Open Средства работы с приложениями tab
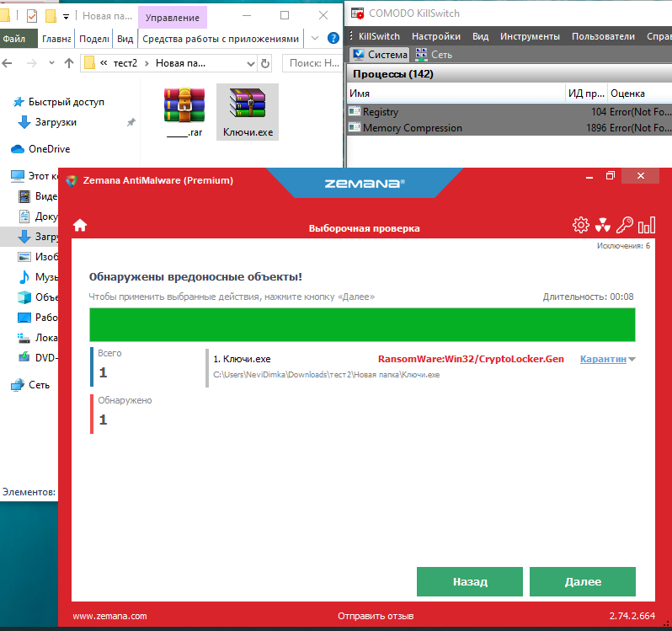The height and width of the screenshot is (631, 672). 221,39
